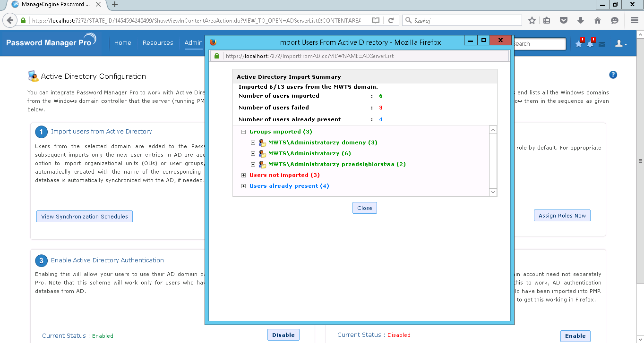Click the Firefox icon in popup title bar

tap(213, 42)
